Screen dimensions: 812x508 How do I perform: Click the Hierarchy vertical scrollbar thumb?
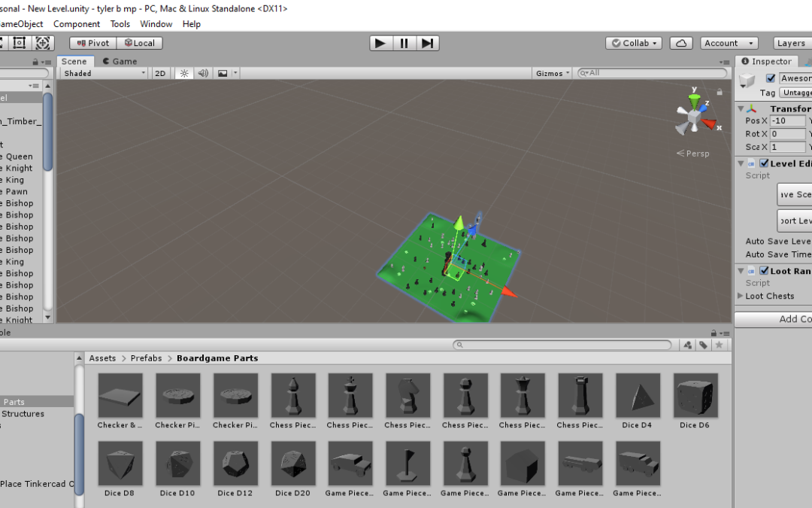click(47, 132)
